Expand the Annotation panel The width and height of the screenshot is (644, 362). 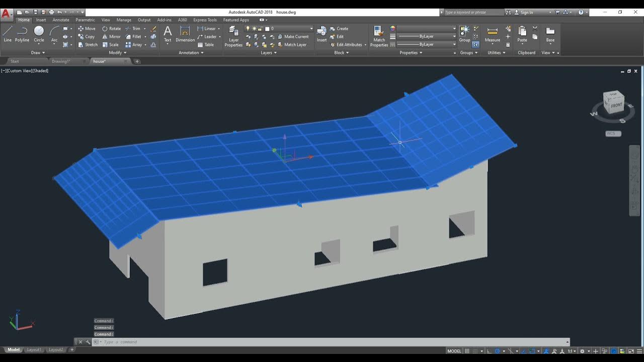(191, 53)
